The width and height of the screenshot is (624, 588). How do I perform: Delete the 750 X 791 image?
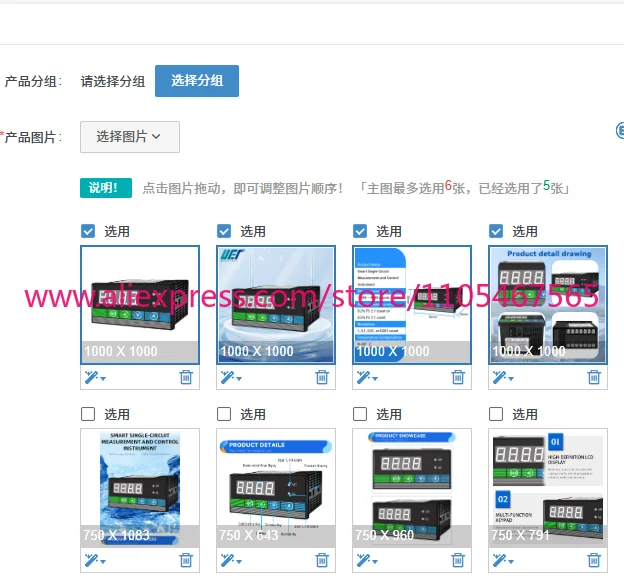594,560
